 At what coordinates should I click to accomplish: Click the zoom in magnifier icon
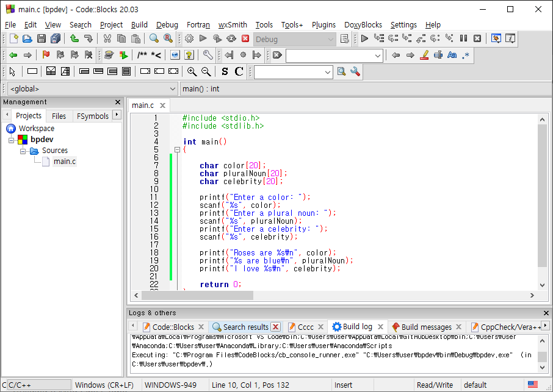coord(192,71)
